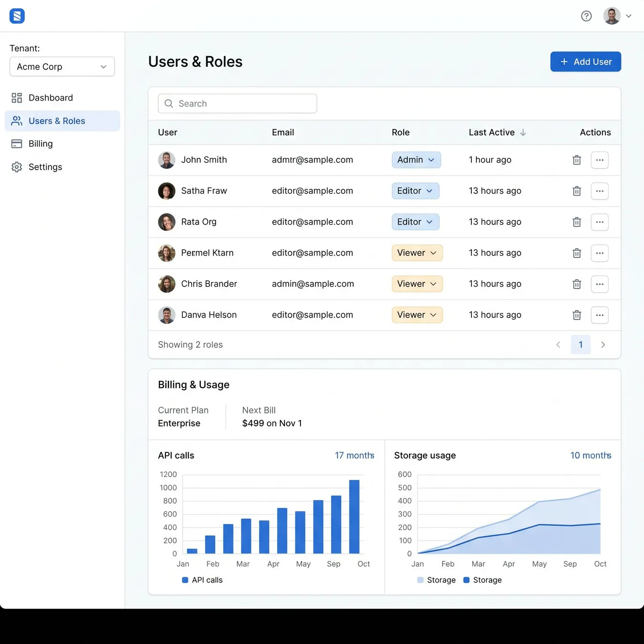The width and height of the screenshot is (644, 644).
Task: Toggle API calls legend swatch
Action: pyautogui.click(x=185, y=580)
